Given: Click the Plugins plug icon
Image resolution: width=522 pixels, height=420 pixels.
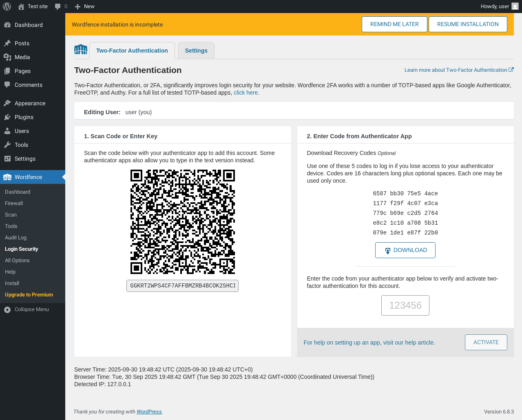Looking at the screenshot, I should (7, 117).
